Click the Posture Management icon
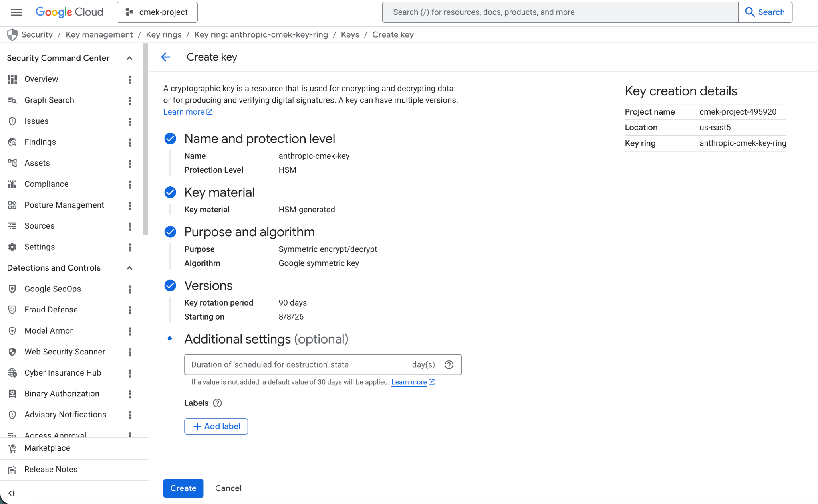818x504 pixels. pyautogui.click(x=12, y=205)
